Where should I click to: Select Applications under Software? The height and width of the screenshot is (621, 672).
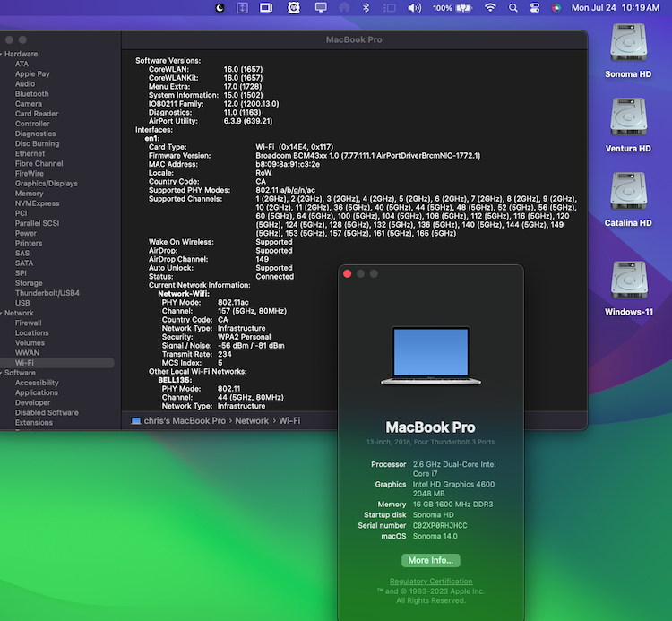[37, 392]
